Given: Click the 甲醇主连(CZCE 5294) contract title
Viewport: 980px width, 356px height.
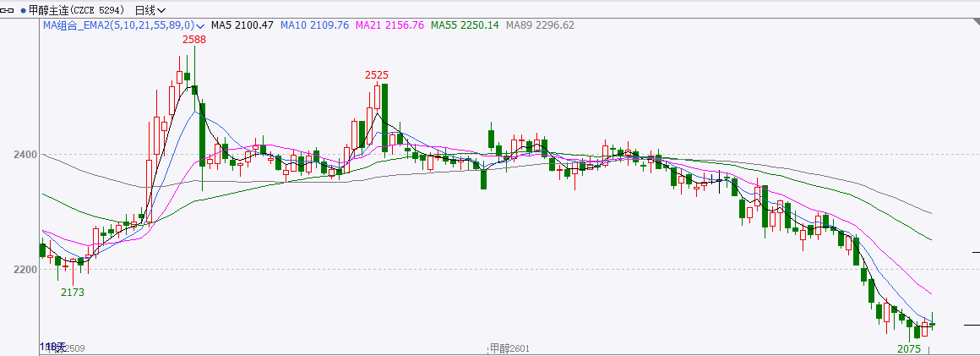Looking at the screenshot, I should [77, 10].
